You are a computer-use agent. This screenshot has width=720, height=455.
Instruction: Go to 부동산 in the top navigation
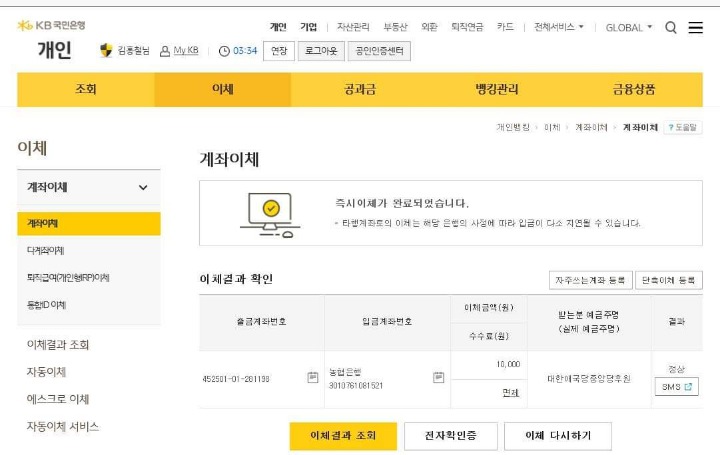click(395, 27)
